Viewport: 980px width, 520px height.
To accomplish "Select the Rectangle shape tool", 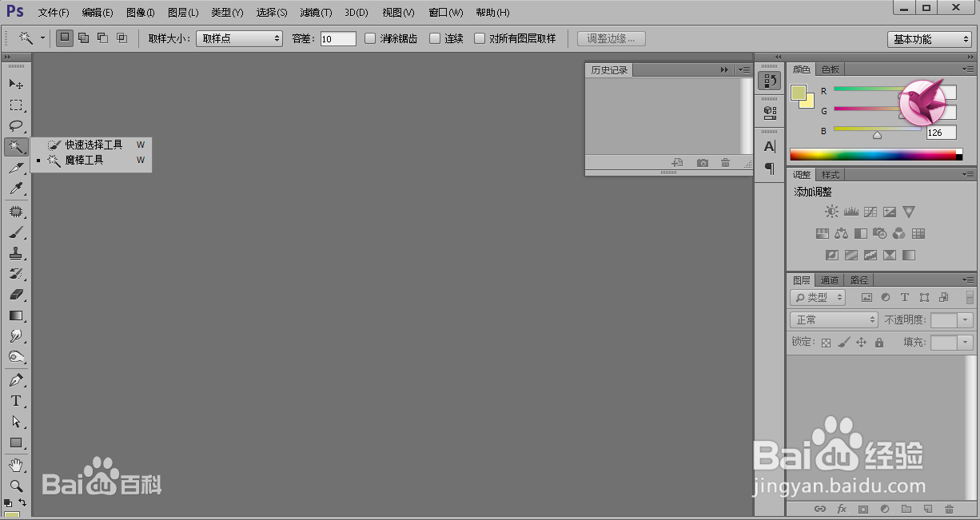I will tap(16, 443).
